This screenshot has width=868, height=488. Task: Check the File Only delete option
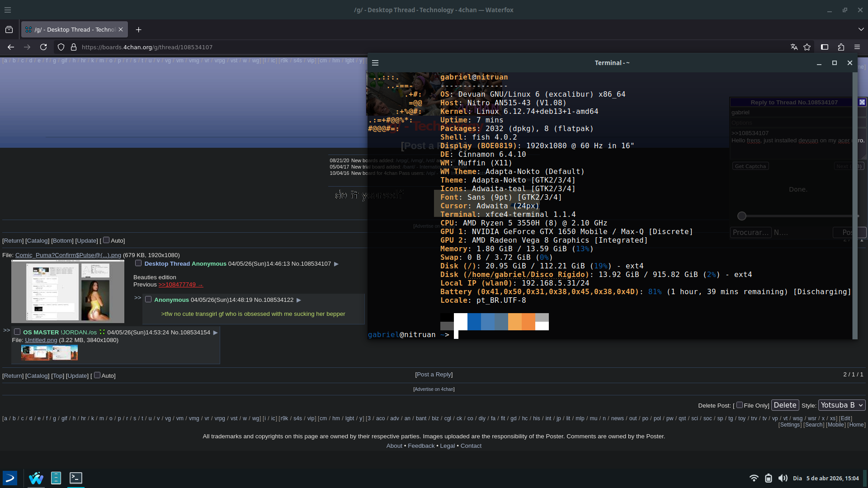click(740, 405)
